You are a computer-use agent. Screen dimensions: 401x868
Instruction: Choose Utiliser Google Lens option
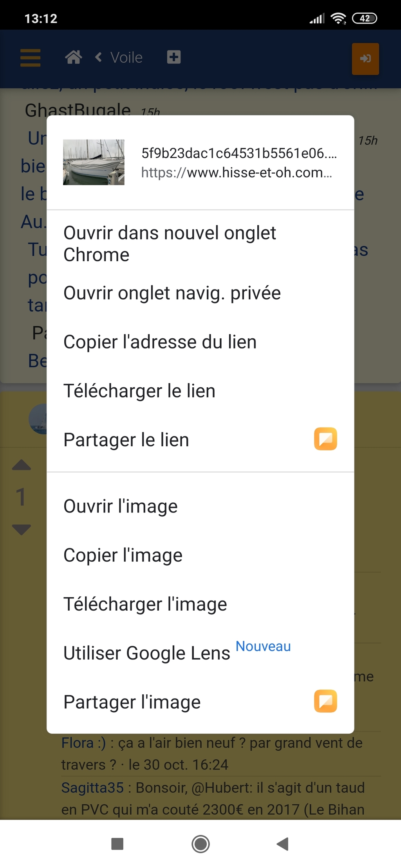tap(200, 653)
